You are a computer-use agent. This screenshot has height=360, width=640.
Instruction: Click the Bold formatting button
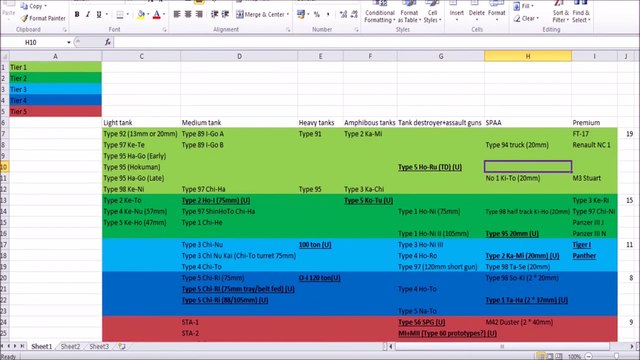click(77, 14)
